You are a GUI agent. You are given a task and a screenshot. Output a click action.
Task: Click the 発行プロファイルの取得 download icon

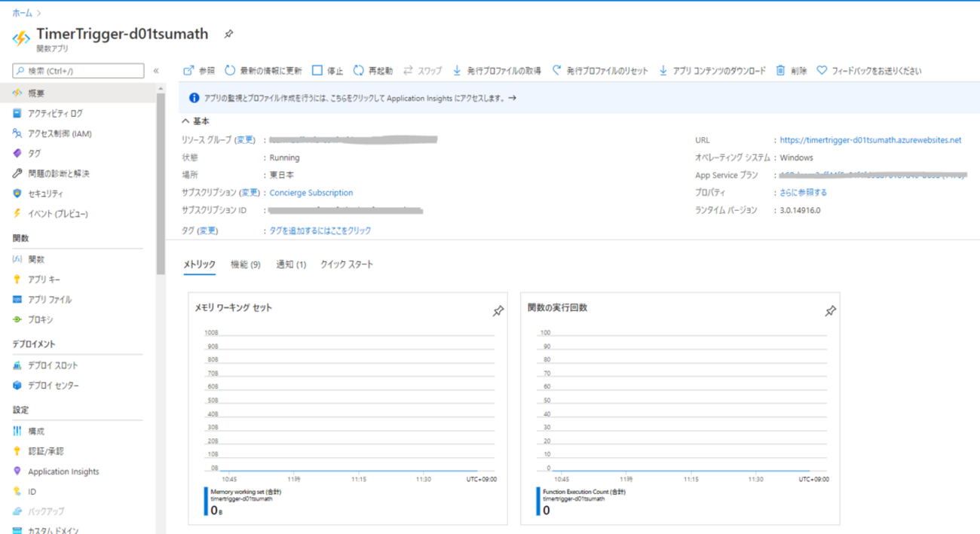[457, 71]
